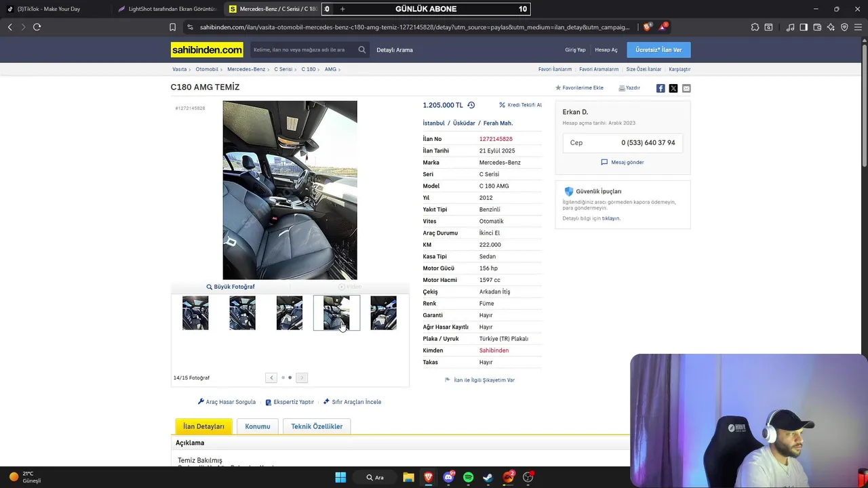Click İstanbul location link
Viewport: 868px width, 488px height.
pos(434,123)
